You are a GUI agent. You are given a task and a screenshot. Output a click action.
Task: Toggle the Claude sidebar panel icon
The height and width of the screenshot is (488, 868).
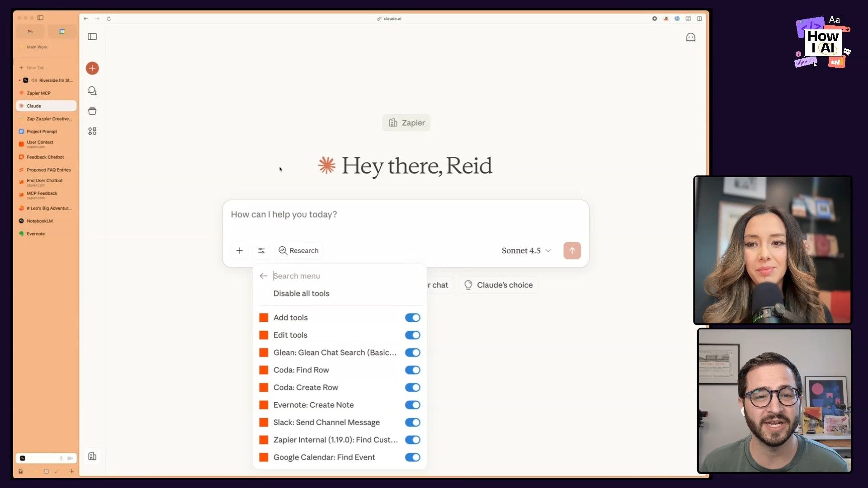coord(92,37)
